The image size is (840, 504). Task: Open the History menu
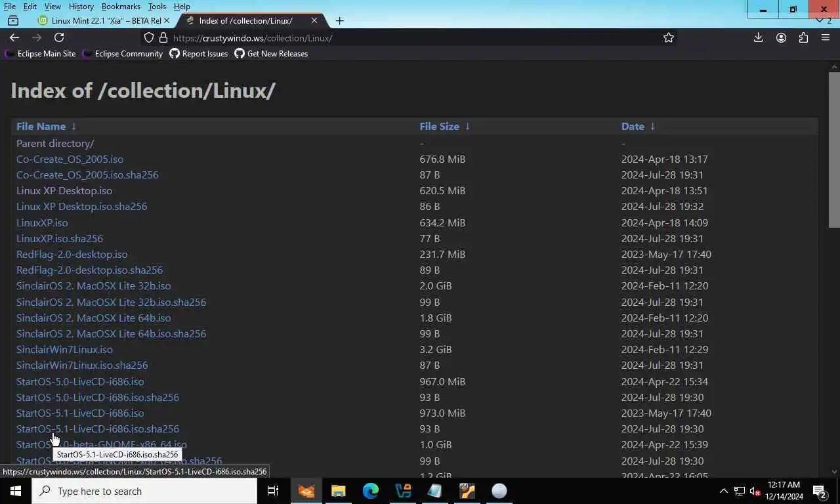pos(81,7)
